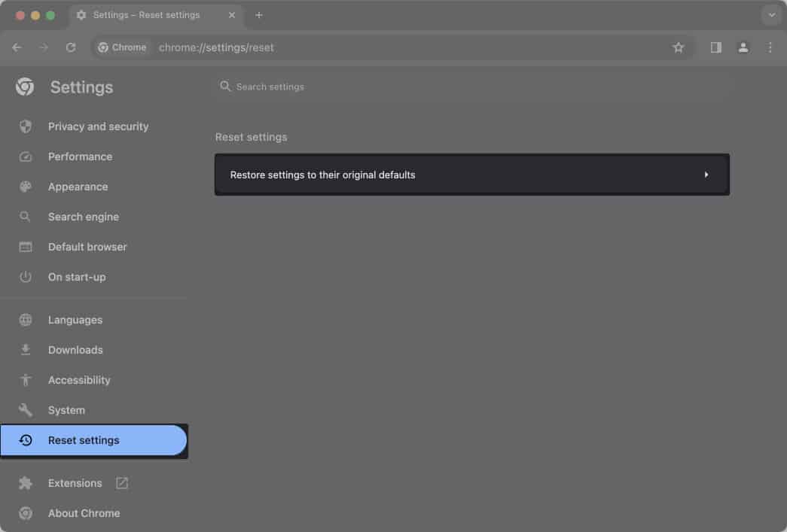This screenshot has width=787, height=532.
Task: Click the Downloads arrow icon
Action: click(26, 350)
